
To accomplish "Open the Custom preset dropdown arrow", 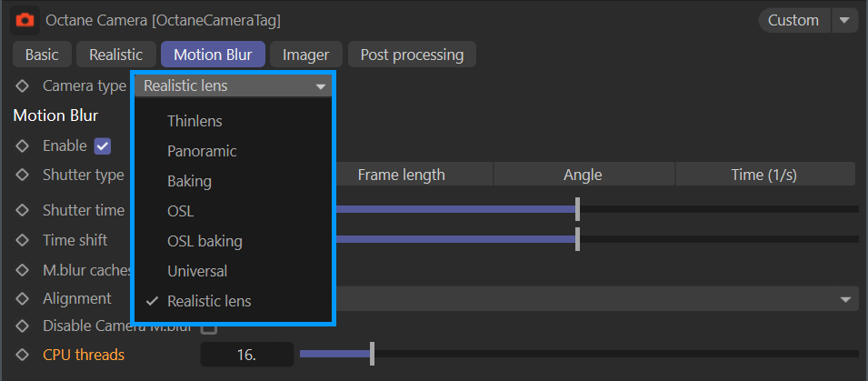I will click(844, 20).
